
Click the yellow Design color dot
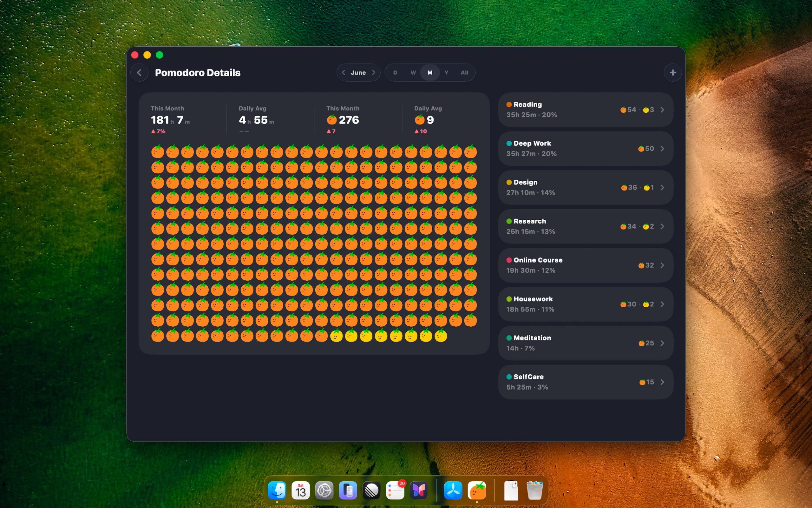point(509,182)
